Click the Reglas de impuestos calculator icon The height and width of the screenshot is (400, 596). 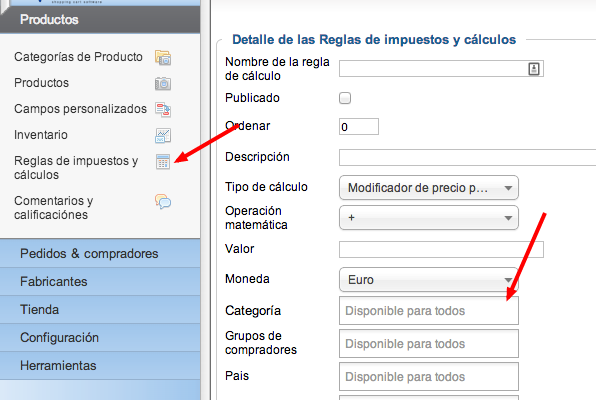pos(163,162)
